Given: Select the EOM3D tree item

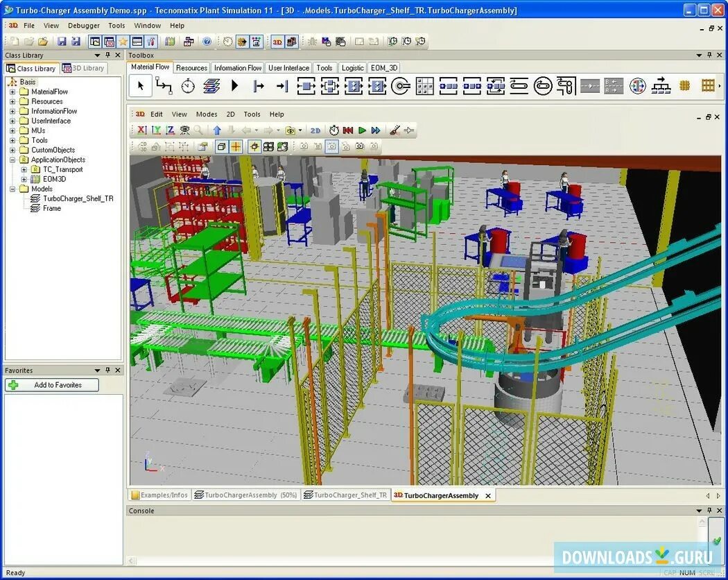Looking at the screenshot, I should click(x=54, y=180).
